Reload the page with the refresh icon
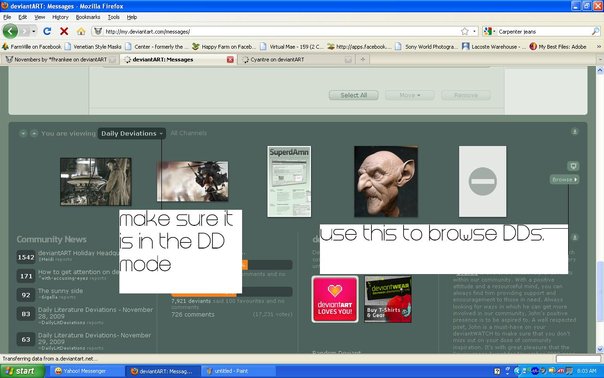This screenshot has height=378, width=604. point(47,31)
